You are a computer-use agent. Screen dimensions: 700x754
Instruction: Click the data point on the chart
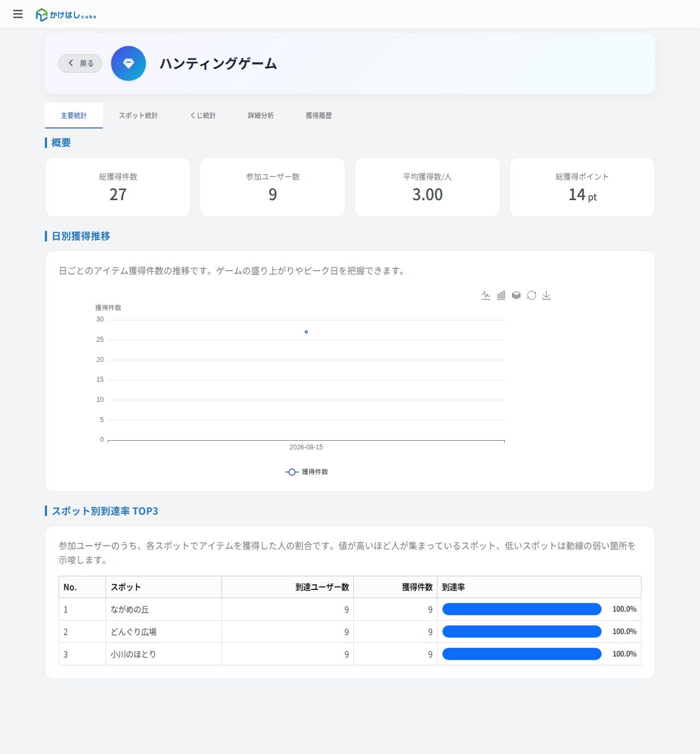pos(306,332)
